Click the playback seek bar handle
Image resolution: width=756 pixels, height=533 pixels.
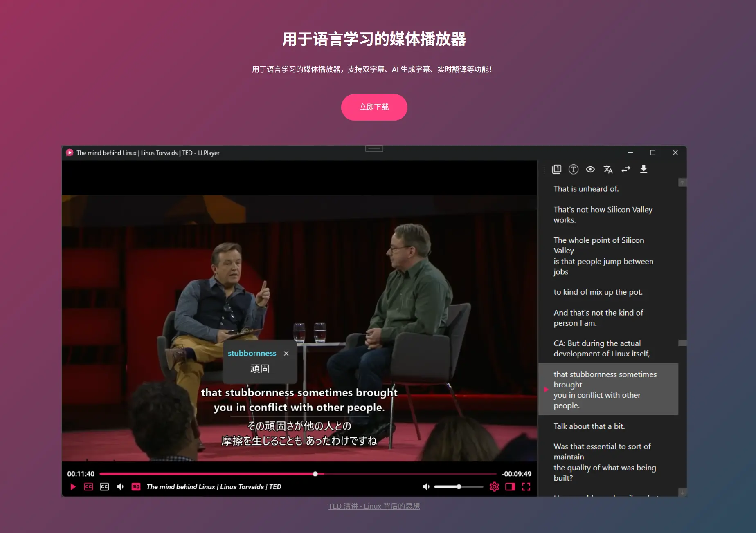click(x=315, y=474)
